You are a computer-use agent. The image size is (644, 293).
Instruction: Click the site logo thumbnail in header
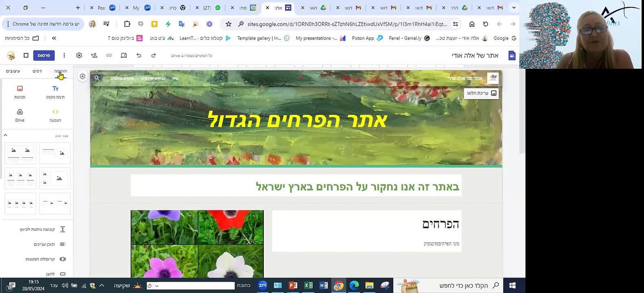[493, 78]
